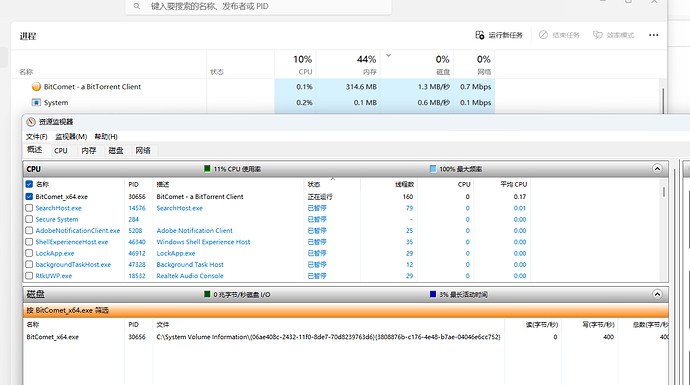Check the SearchHost.exe checkbox
Viewport: 690px width, 385px height.
(29, 208)
